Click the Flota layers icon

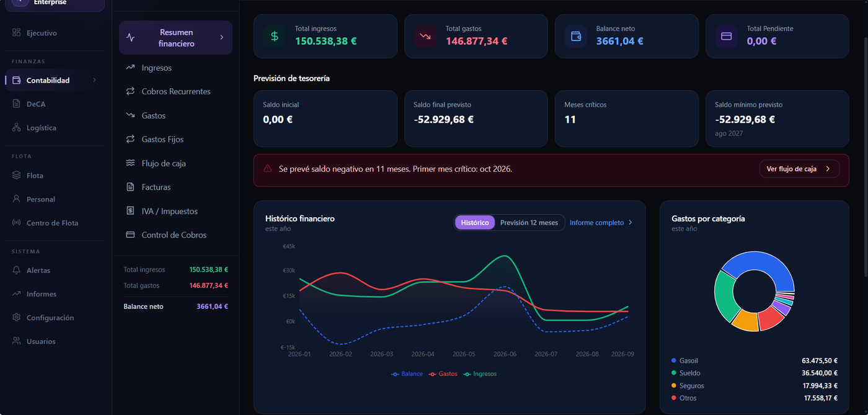pos(17,176)
